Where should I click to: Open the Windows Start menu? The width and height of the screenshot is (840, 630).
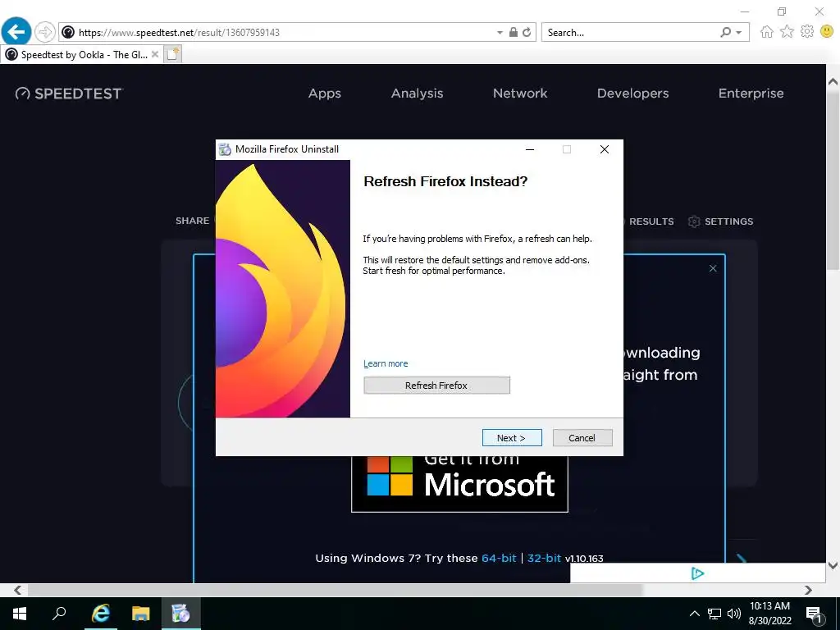click(20, 614)
